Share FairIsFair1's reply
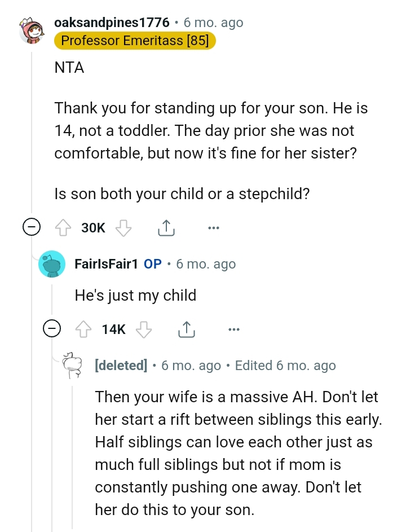The width and height of the screenshot is (406, 532). (186, 329)
